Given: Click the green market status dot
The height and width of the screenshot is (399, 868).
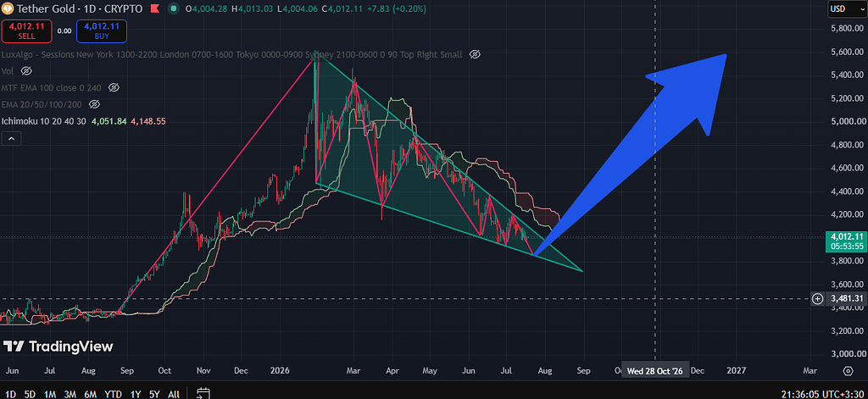Looking at the screenshot, I should [x=174, y=9].
